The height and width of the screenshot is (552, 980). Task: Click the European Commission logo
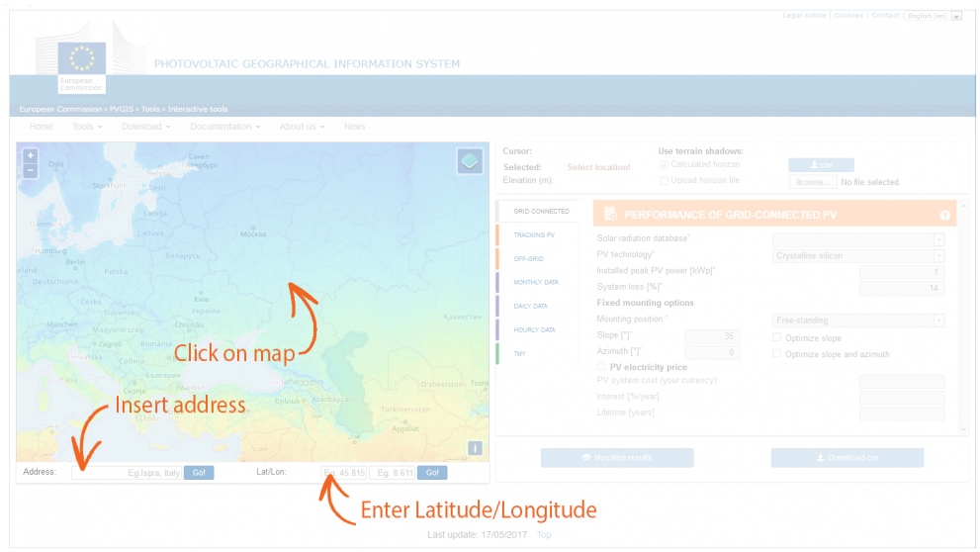pos(82,67)
